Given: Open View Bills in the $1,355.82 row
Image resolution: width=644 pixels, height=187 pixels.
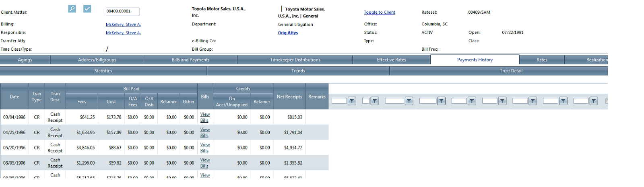Looking at the screenshot, I should (x=205, y=163).
